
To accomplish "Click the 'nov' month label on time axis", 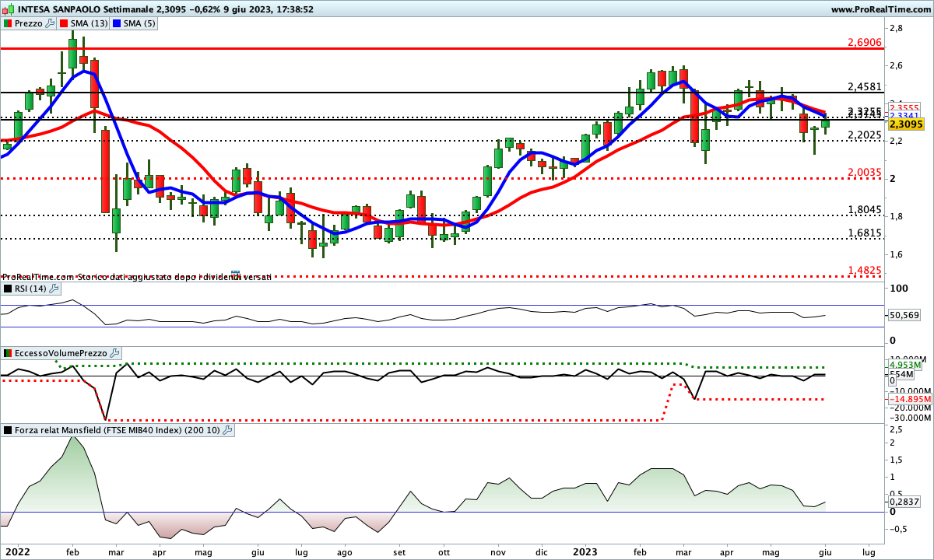I will [498, 551].
